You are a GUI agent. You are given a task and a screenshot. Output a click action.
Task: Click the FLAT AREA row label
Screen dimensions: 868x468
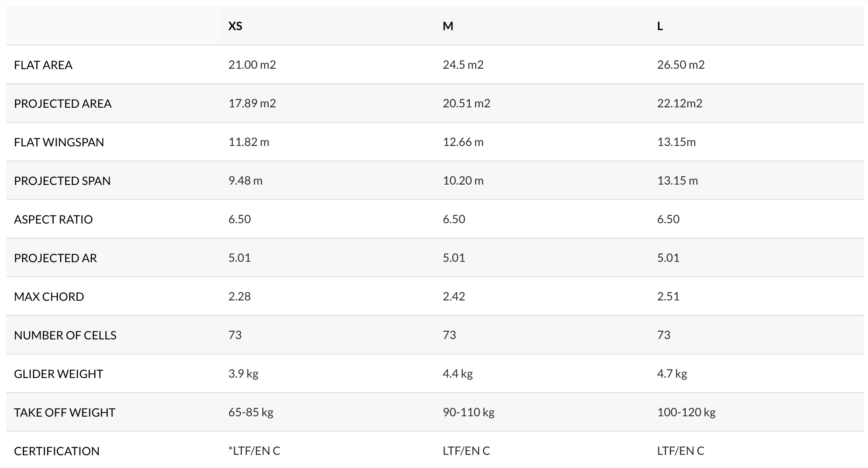pyautogui.click(x=43, y=65)
